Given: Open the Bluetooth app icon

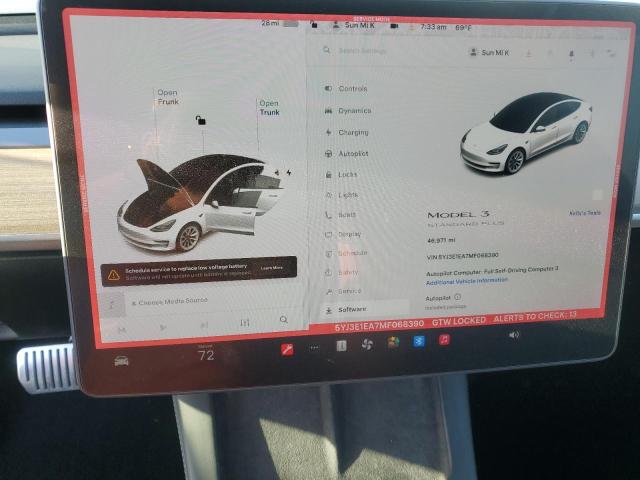Looking at the screenshot, I should (x=419, y=341).
